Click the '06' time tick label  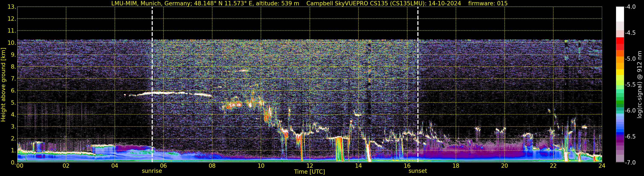(x=163, y=166)
